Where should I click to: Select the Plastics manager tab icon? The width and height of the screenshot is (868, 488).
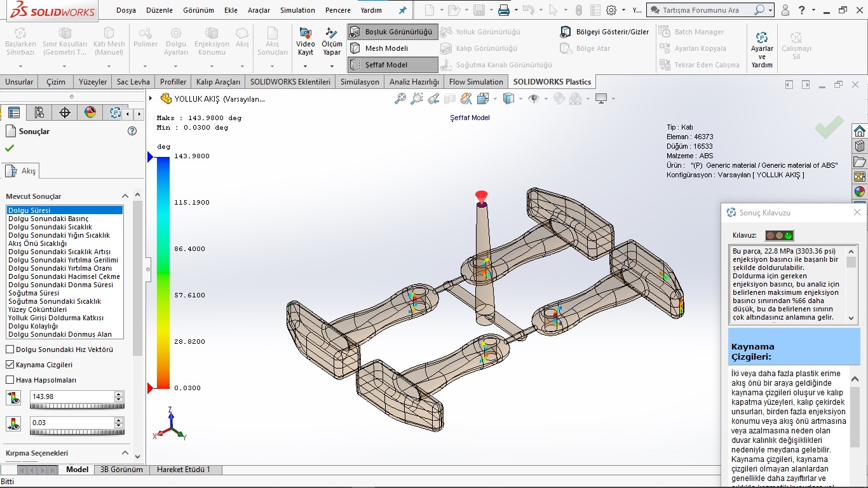[x=115, y=112]
